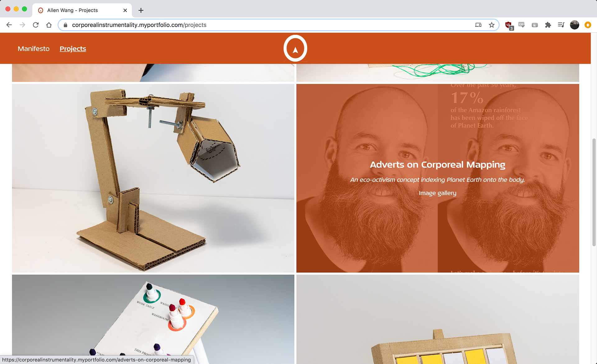Close the Allen Wang - Projects tab
Screen dimensions: 597x364
(x=125, y=10)
